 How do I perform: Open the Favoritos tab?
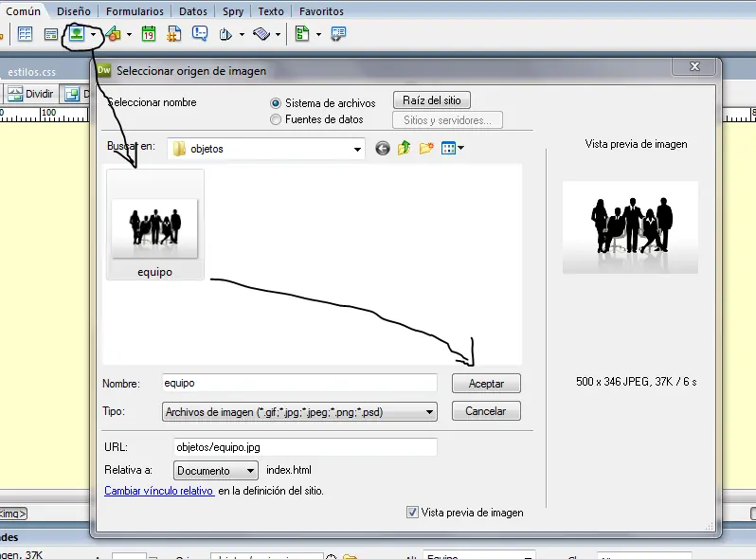click(321, 11)
